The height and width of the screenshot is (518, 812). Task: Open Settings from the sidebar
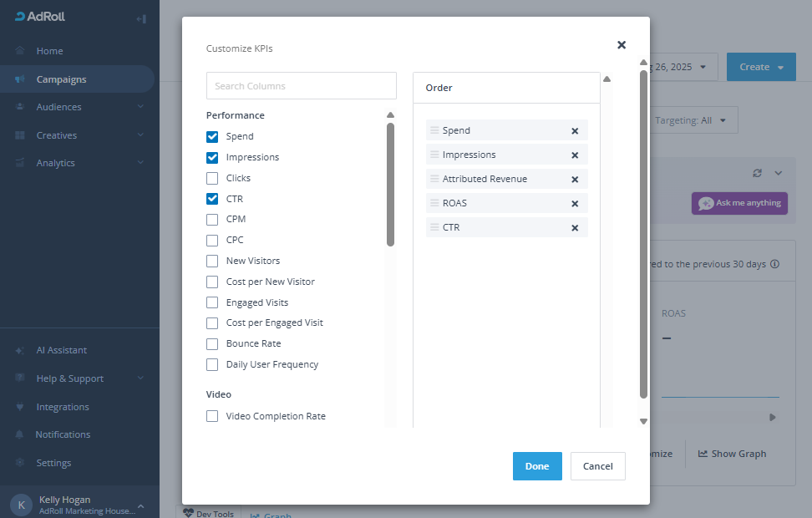click(53, 463)
